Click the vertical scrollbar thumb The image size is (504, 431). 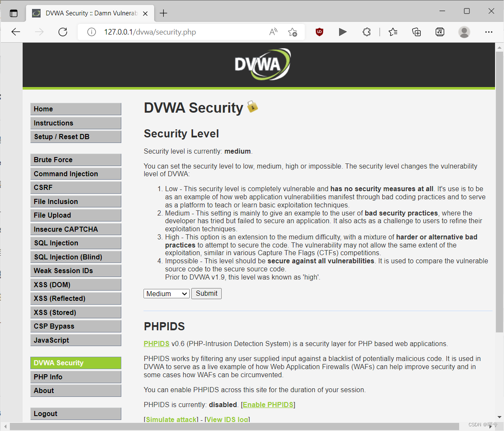pos(499,192)
